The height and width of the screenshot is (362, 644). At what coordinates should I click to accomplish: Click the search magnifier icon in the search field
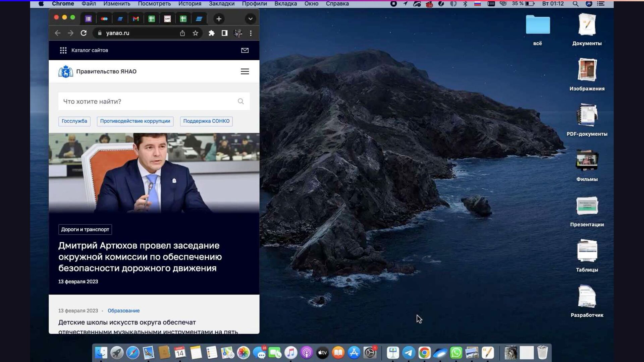(x=240, y=101)
